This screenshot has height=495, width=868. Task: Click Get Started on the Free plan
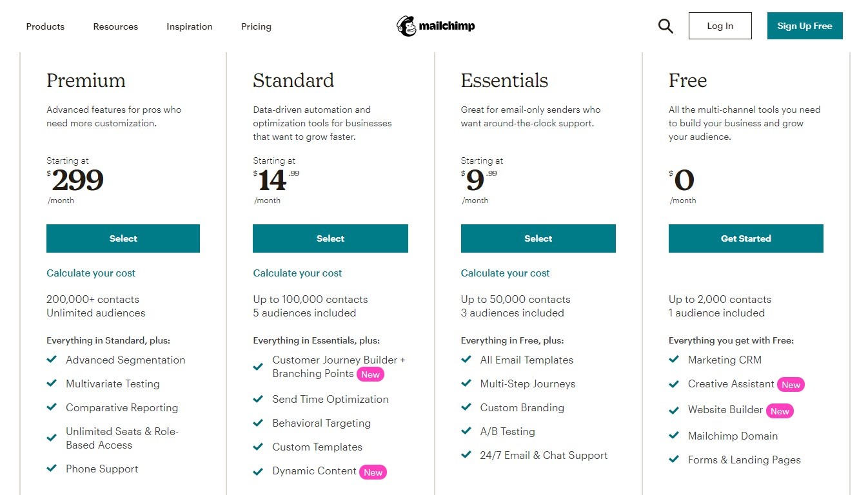tap(745, 238)
